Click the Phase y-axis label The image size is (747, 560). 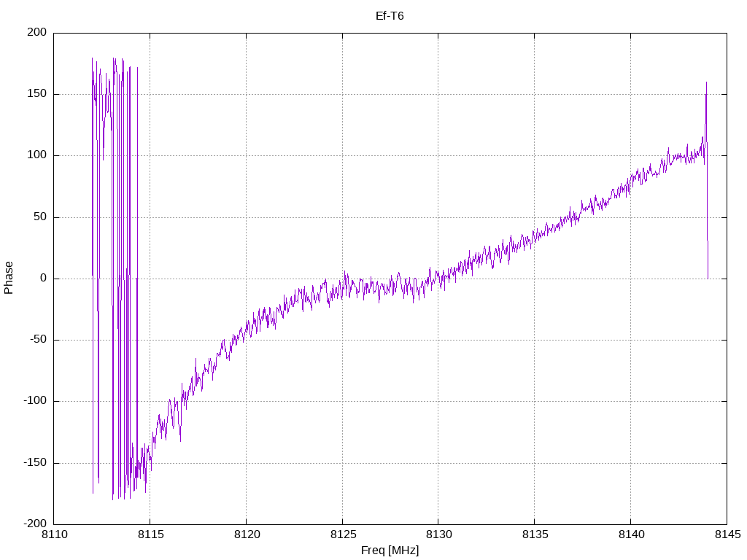pyautogui.click(x=9, y=278)
